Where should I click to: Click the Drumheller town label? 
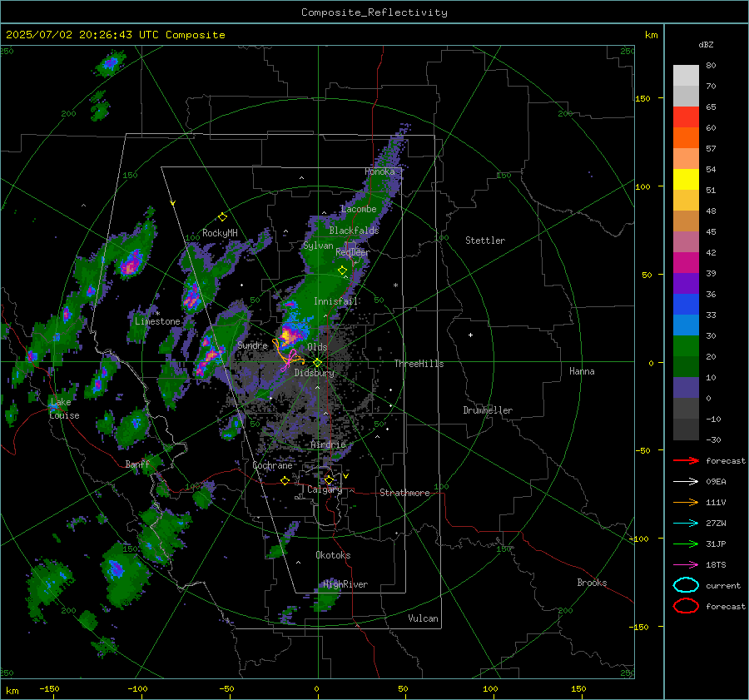pos(488,410)
